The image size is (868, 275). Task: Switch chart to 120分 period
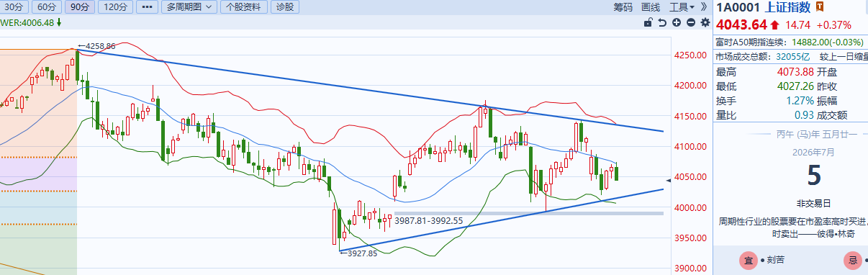click(x=114, y=6)
